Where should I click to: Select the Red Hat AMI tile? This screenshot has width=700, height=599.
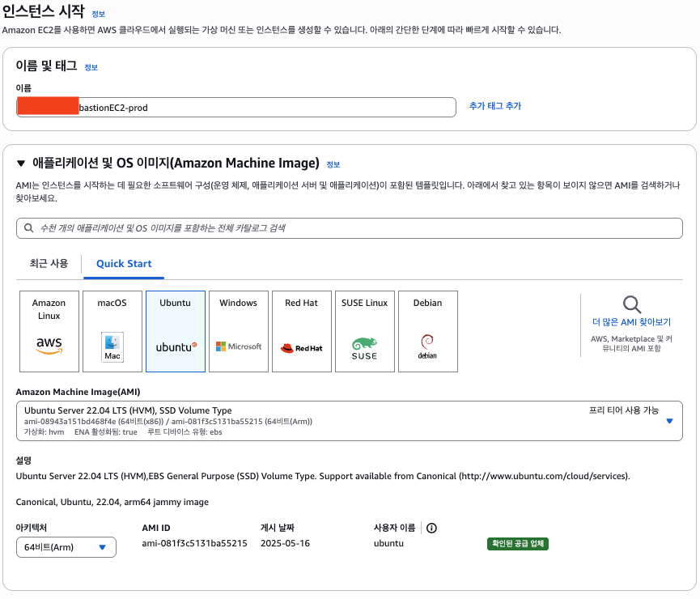point(302,331)
